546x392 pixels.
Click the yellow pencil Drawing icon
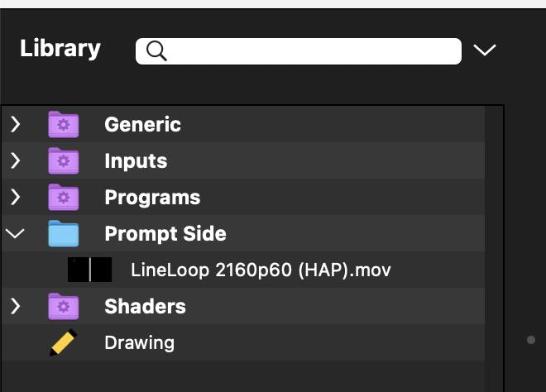[x=64, y=342]
